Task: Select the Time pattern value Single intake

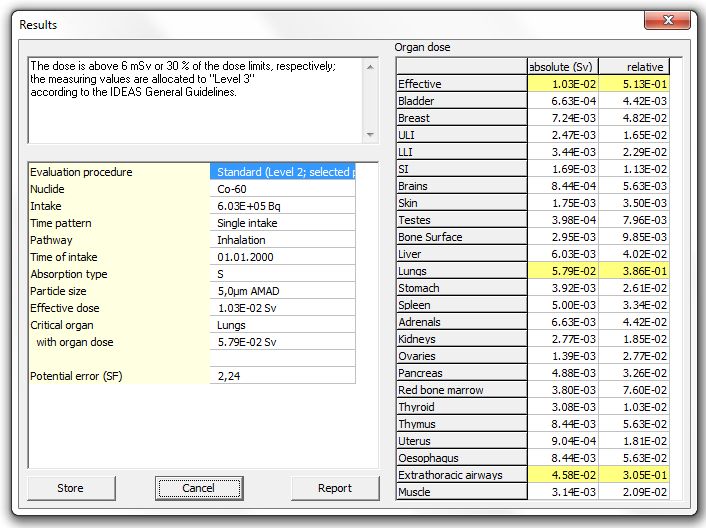Action: point(283,223)
